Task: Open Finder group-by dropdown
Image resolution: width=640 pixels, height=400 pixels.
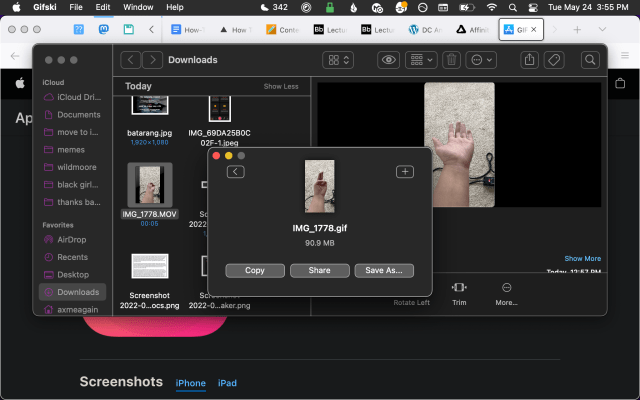Action: click(x=421, y=60)
